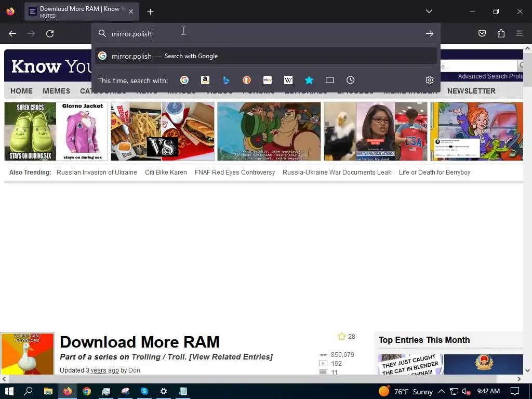Search in History clock icon
The width and height of the screenshot is (532, 399).
[x=351, y=80]
